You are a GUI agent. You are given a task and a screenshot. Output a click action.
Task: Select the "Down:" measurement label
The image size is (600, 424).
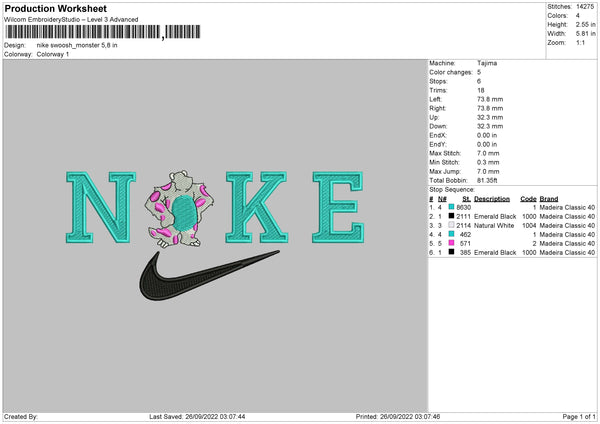click(438, 126)
